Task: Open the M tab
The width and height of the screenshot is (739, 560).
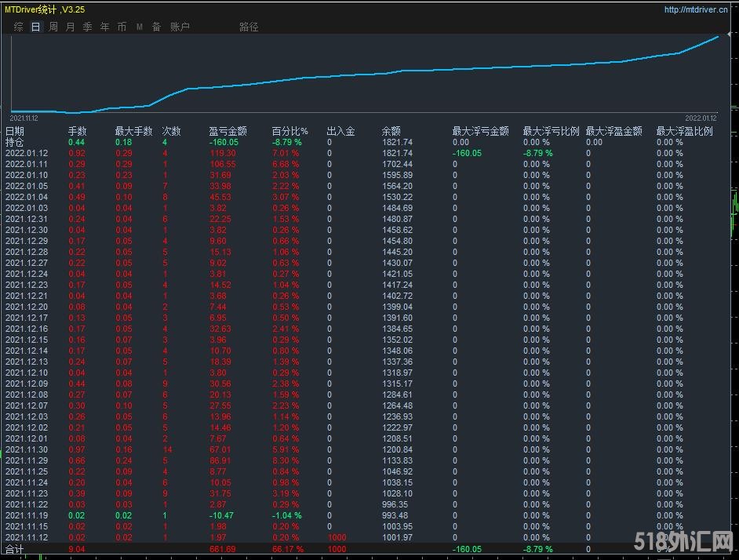Action: pyautogui.click(x=140, y=27)
